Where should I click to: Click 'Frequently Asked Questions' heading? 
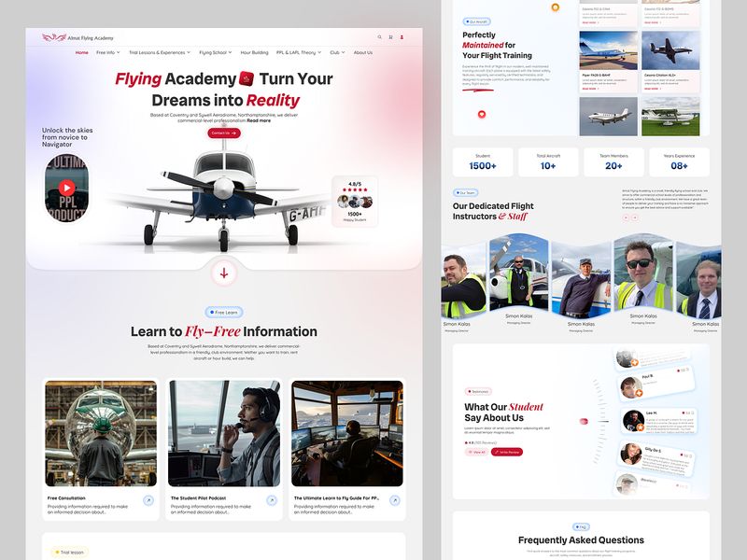tap(581, 540)
